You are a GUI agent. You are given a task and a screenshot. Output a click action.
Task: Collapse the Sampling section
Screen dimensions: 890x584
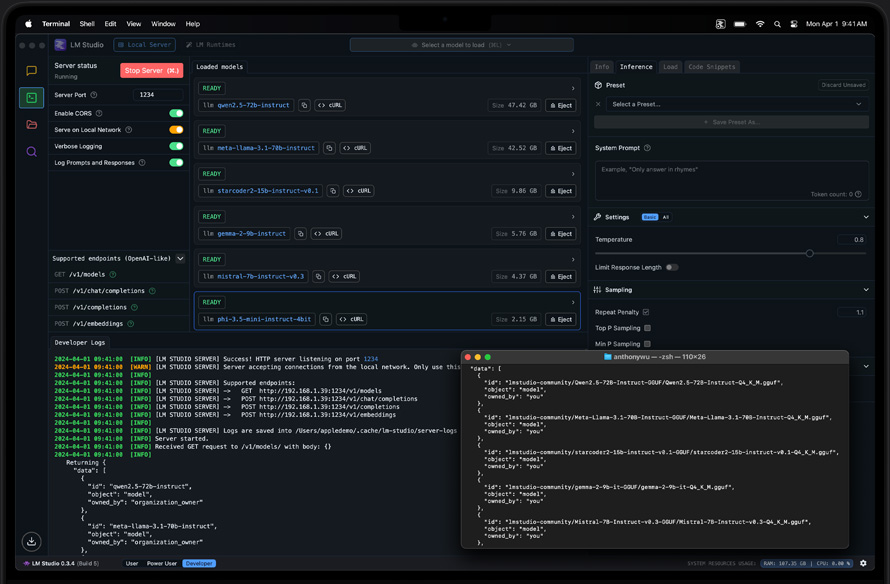click(x=867, y=290)
